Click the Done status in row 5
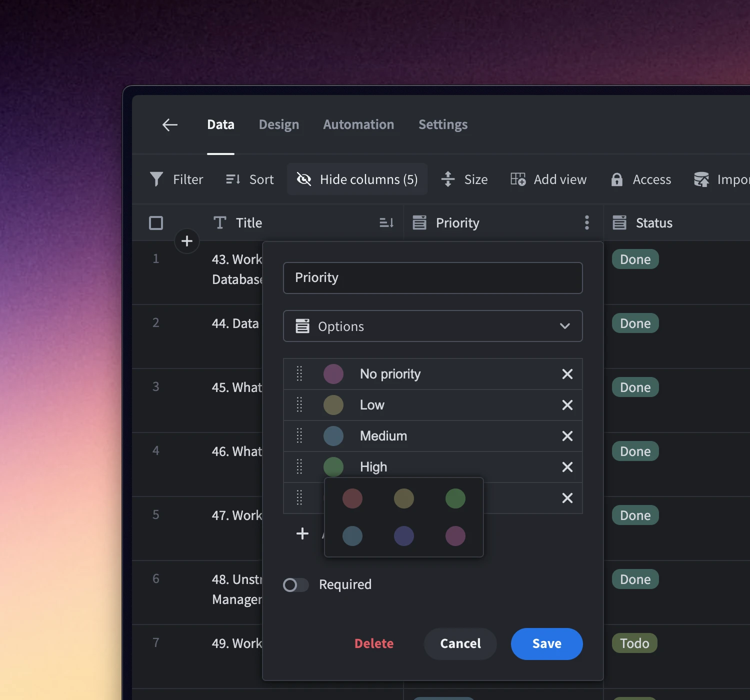The image size is (750, 700). (635, 515)
